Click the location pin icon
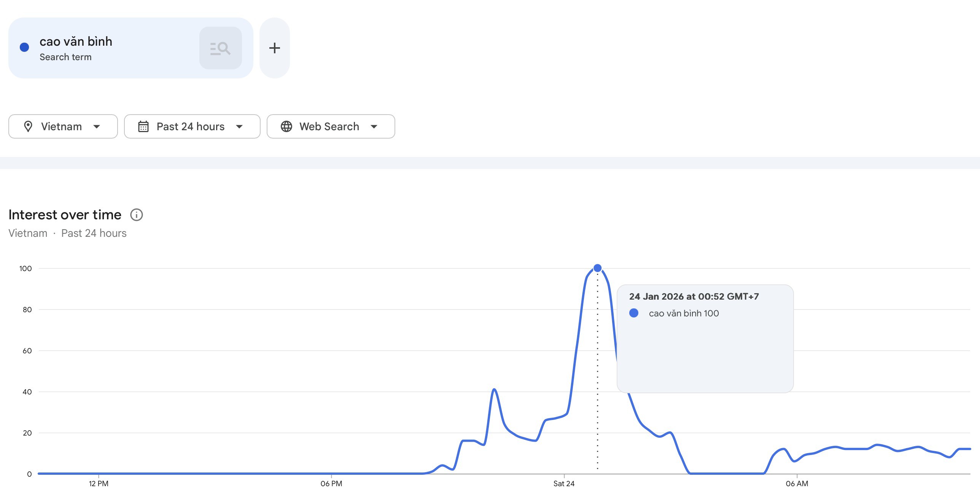 pos(28,126)
